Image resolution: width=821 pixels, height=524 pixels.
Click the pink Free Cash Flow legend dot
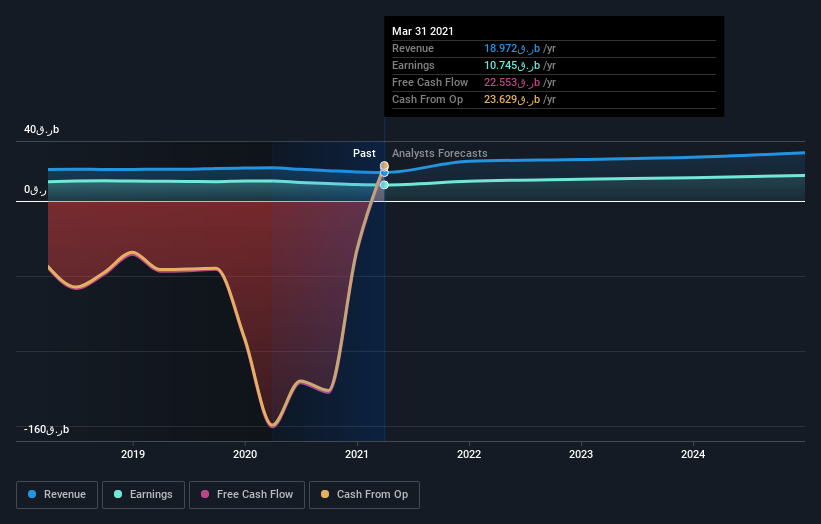click(205, 494)
